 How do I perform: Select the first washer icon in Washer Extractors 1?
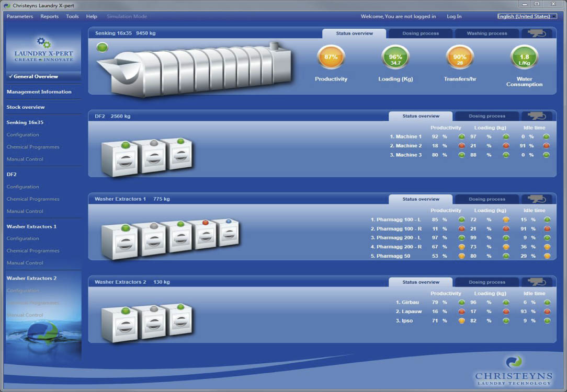click(120, 241)
